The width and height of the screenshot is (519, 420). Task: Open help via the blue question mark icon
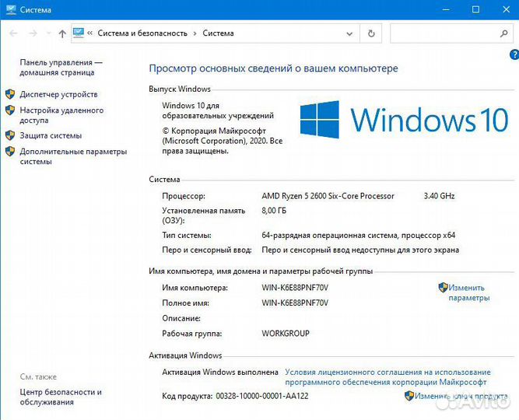[514, 54]
